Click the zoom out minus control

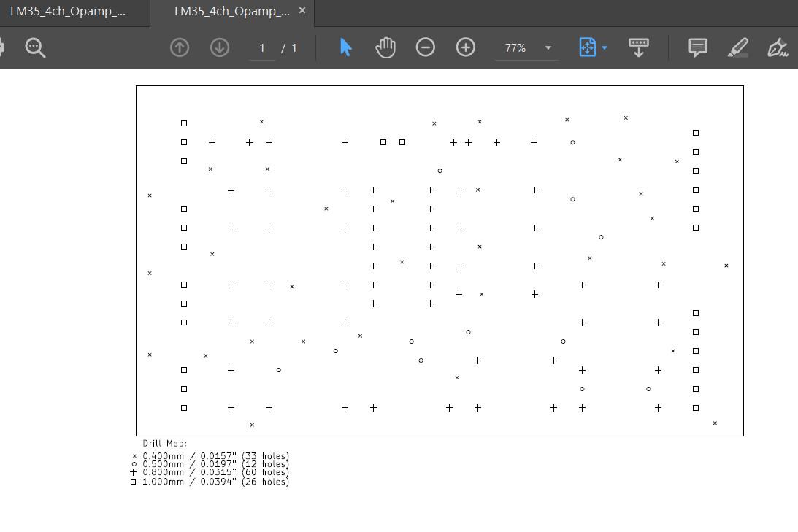[426, 47]
